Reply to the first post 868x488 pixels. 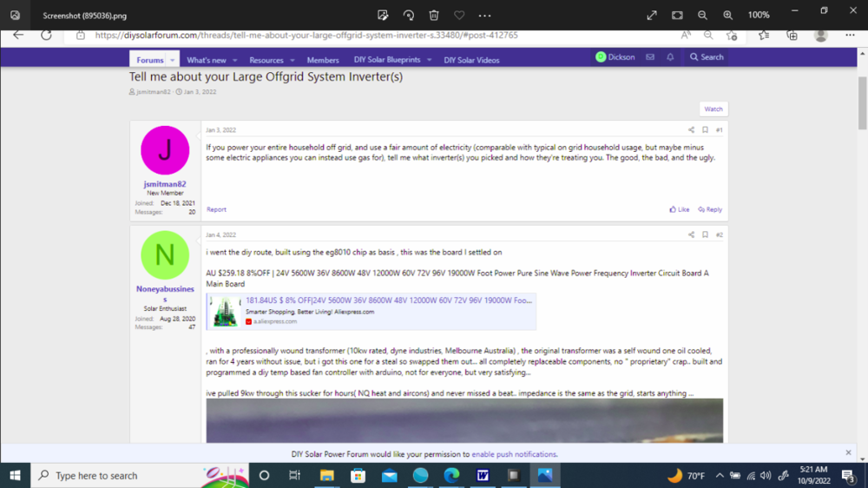(x=710, y=209)
